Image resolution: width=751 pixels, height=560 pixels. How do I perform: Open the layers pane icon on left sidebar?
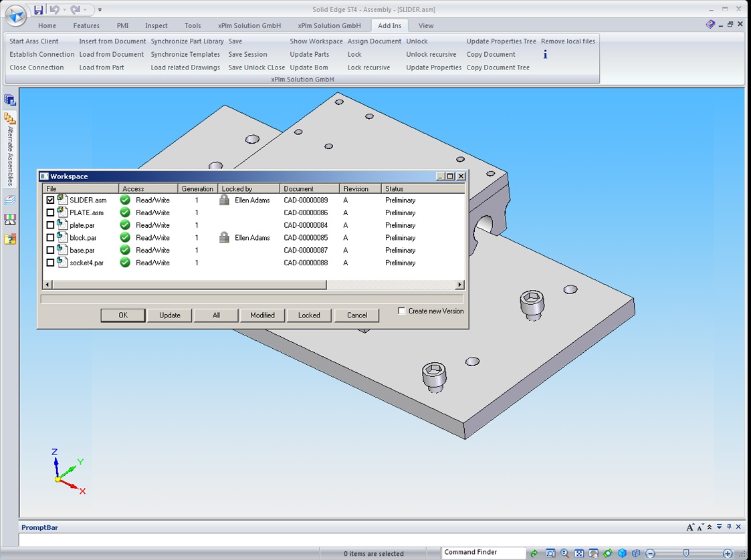9,200
